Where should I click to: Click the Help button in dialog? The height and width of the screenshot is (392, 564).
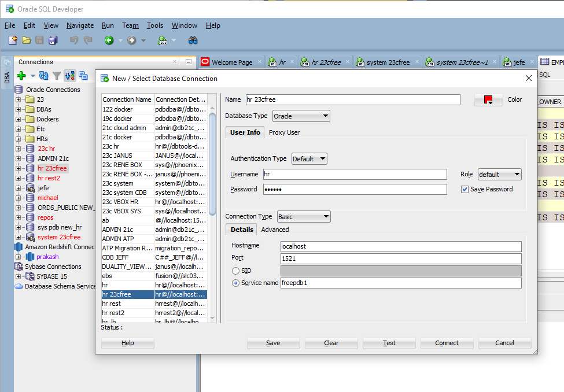point(128,343)
